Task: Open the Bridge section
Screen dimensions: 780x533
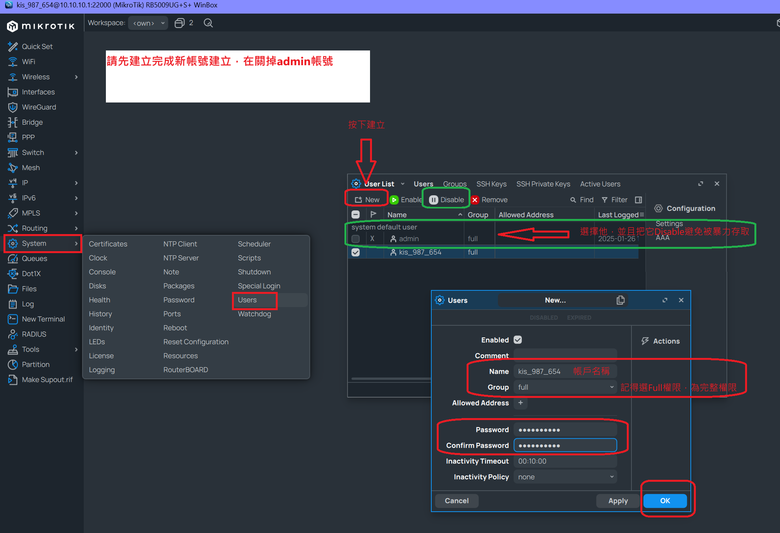Action: click(25, 122)
